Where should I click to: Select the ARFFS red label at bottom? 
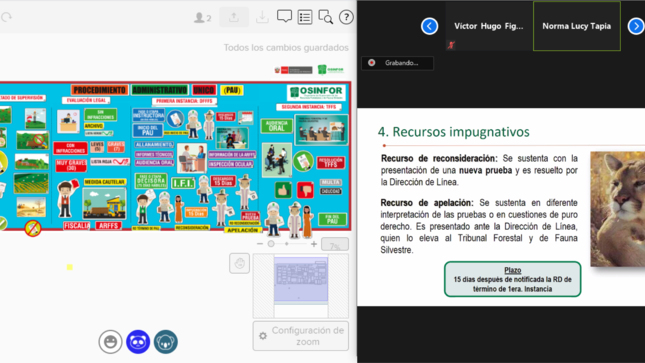109,226
